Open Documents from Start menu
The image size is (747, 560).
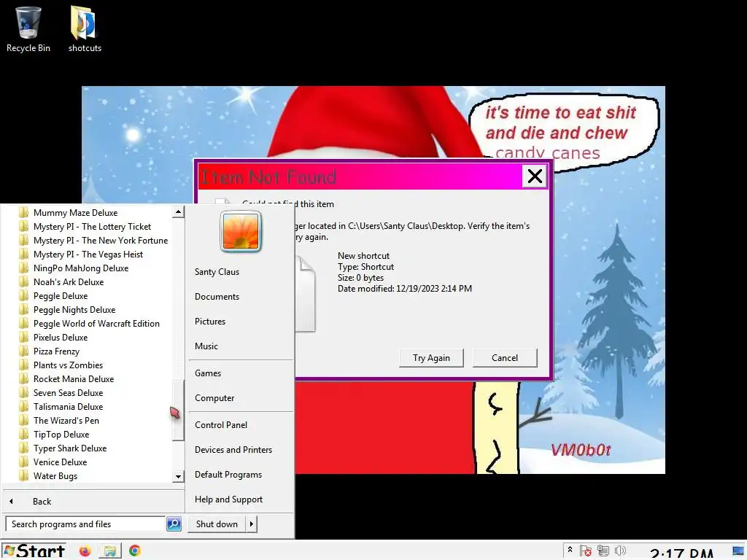click(x=217, y=297)
